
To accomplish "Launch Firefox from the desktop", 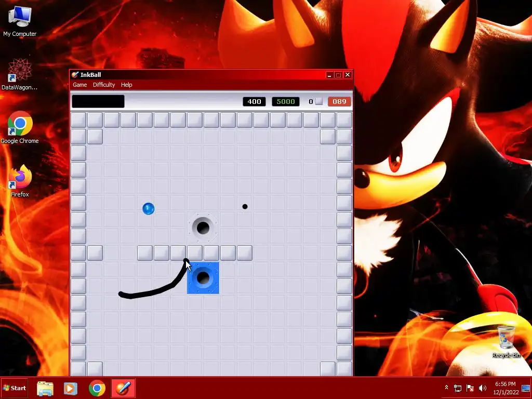I will 20,181.
